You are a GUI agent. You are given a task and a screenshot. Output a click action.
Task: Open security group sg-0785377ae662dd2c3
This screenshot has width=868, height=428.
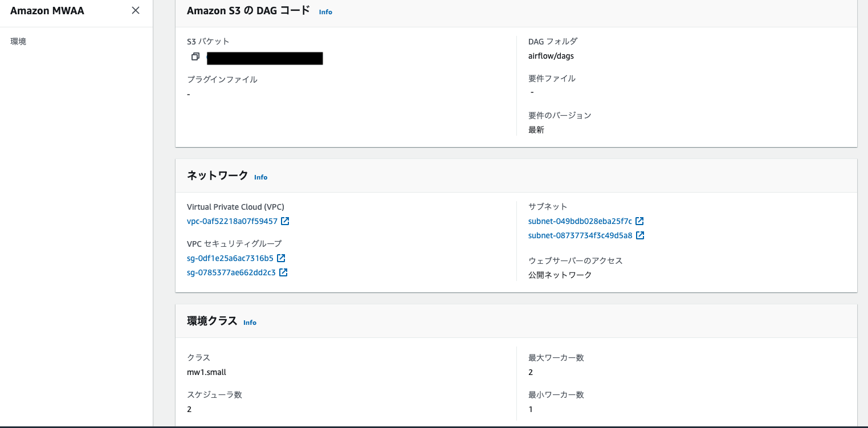(231, 272)
